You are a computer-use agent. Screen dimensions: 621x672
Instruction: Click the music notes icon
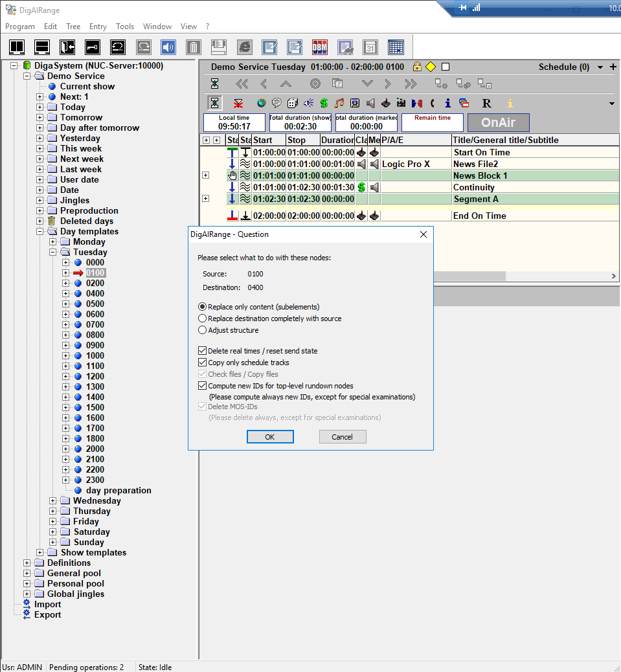click(339, 103)
